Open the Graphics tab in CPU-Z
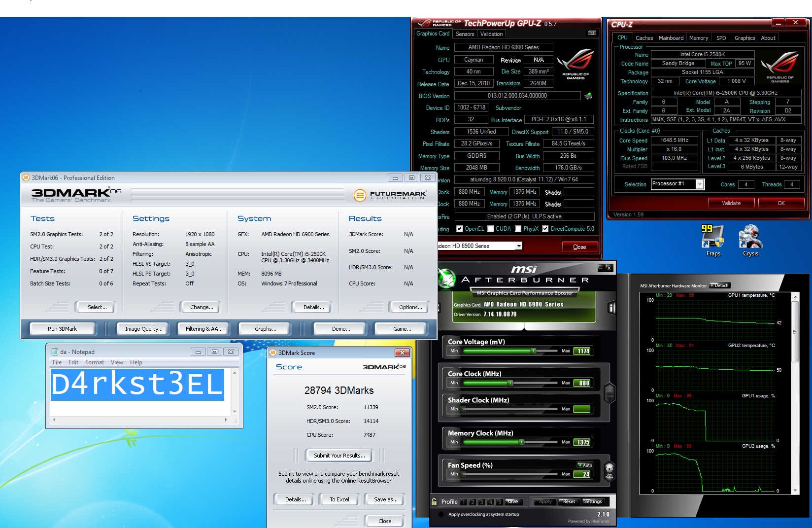The height and width of the screenshot is (528, 812). click(744, 38)
